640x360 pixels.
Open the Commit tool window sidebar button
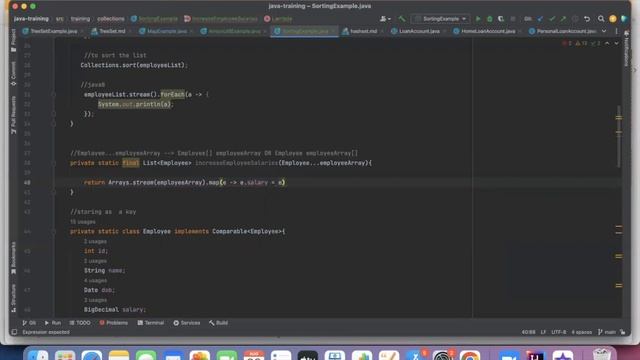click(13, 73)
